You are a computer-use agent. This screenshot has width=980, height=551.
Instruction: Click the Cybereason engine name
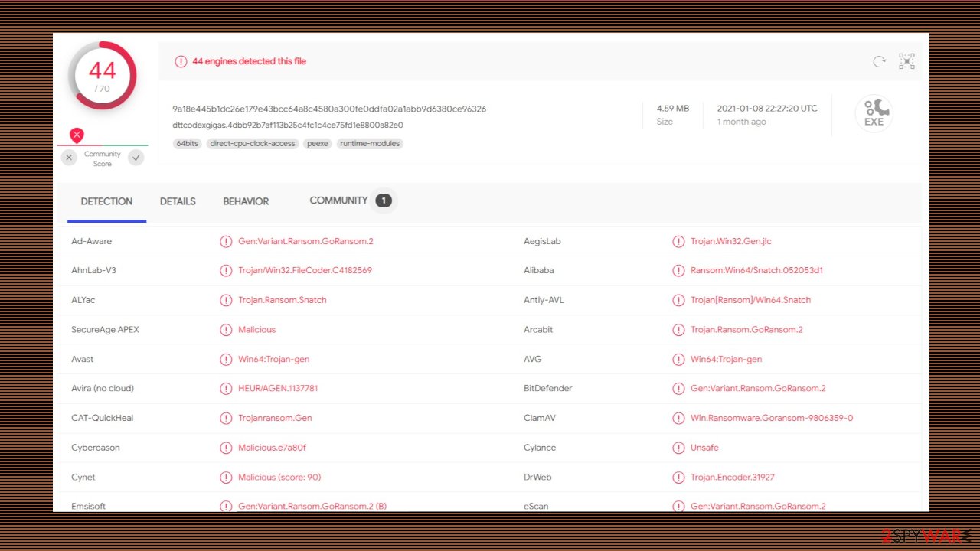pyautogui.click(x=96, y=448)
